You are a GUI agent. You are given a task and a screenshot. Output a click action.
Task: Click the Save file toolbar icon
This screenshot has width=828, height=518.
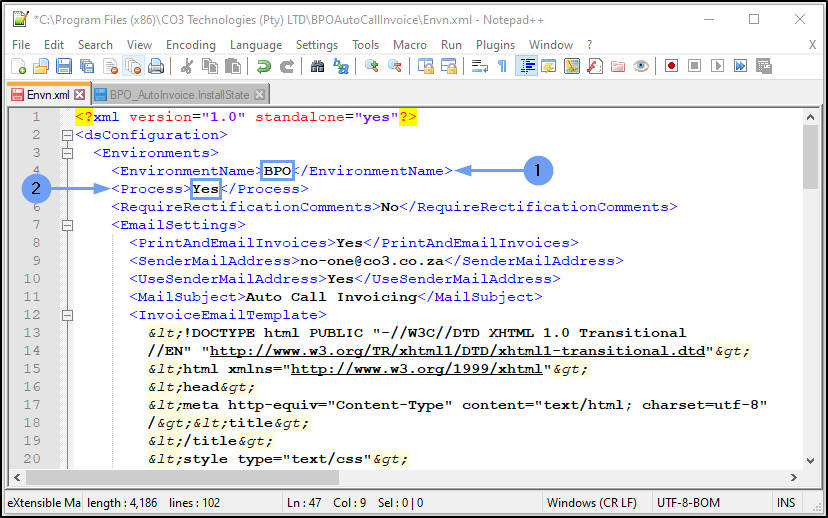pyautogui.click(x=64, y=66)
